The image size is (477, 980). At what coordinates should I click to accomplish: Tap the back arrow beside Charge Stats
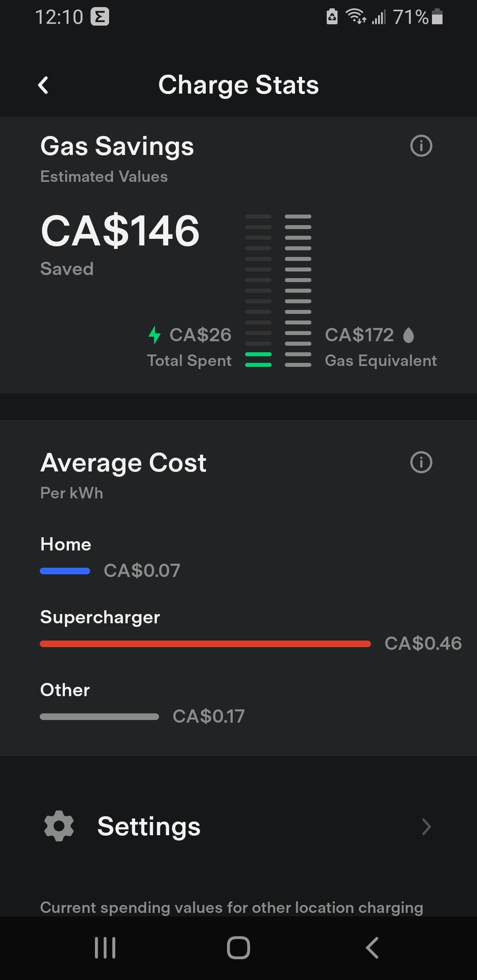pos(43,85)
